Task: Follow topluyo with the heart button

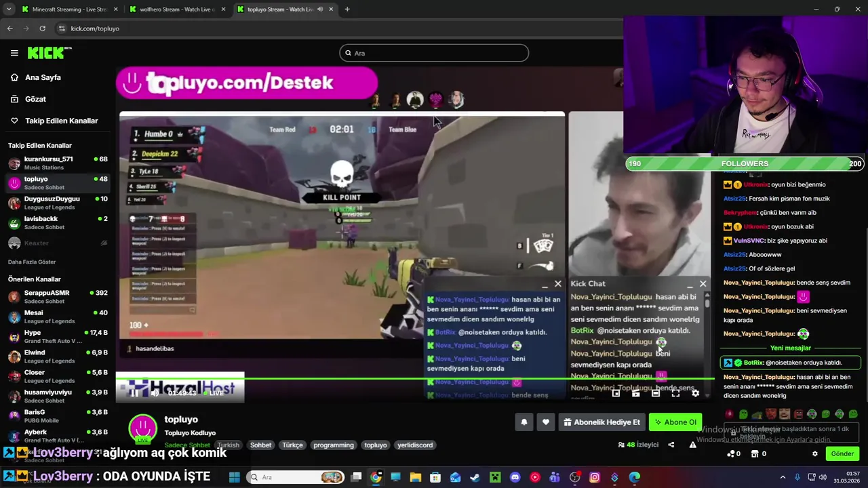Action: coord(545,422)
